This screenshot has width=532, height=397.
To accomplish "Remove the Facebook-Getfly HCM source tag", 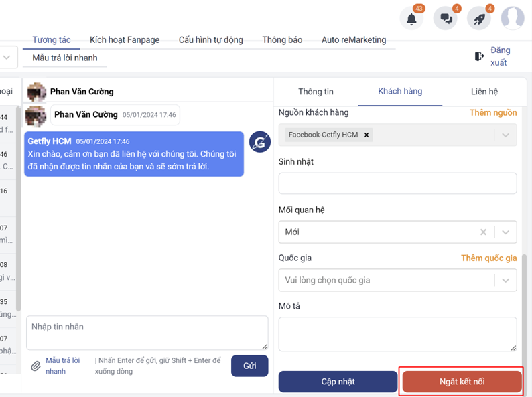I will pos(367,135).
